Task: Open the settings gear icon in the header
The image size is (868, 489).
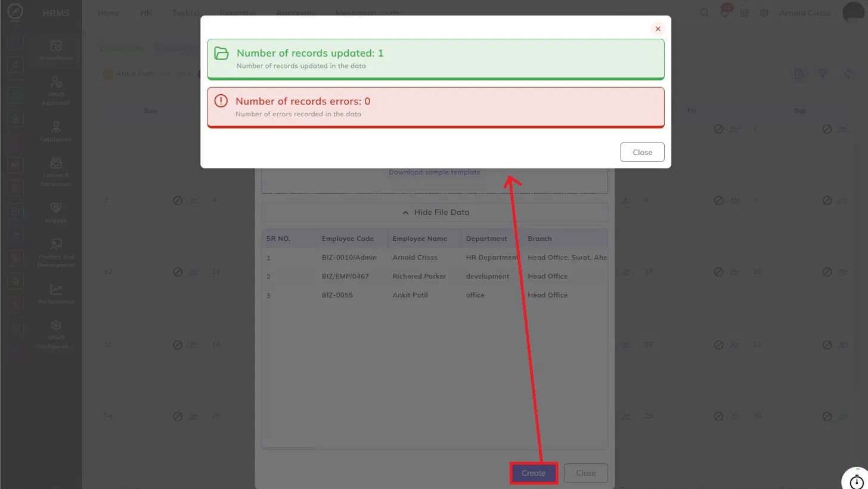Action: coord(764,13)
